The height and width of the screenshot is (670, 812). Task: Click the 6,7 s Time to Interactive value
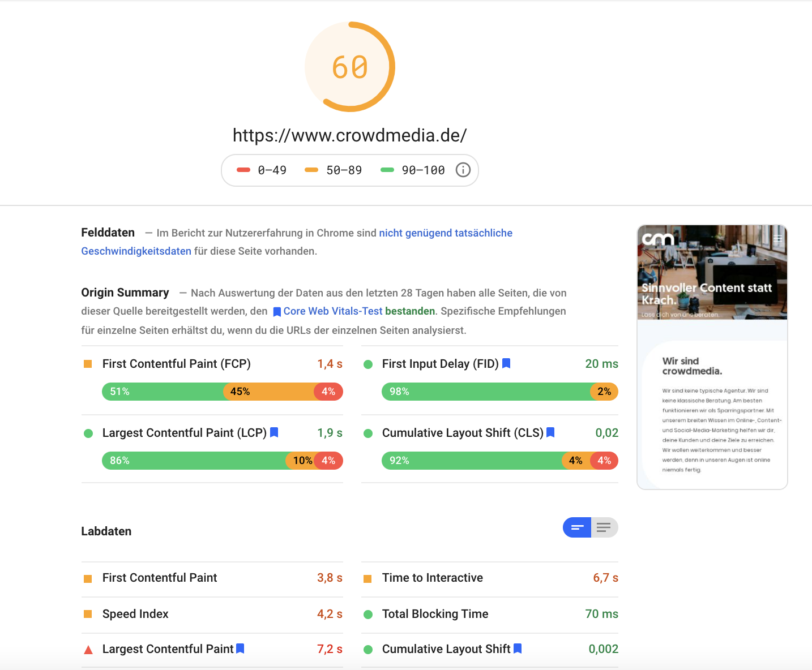(x=606, y=577)
